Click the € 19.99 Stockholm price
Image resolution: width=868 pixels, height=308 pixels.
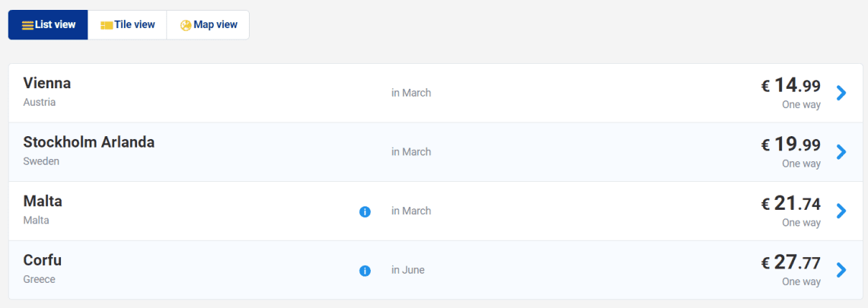[x=791, y=145]
